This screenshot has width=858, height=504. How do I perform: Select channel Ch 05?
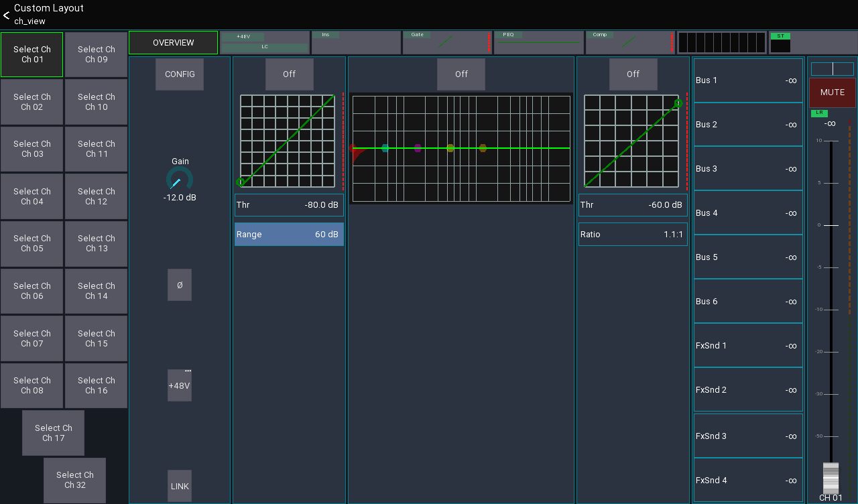(32, 243)
